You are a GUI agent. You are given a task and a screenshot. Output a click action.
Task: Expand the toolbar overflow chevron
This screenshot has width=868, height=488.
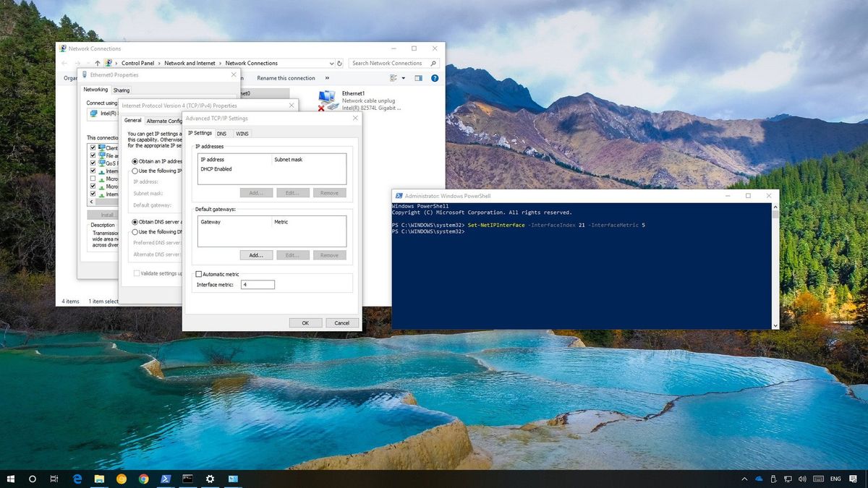click(327, 78)
